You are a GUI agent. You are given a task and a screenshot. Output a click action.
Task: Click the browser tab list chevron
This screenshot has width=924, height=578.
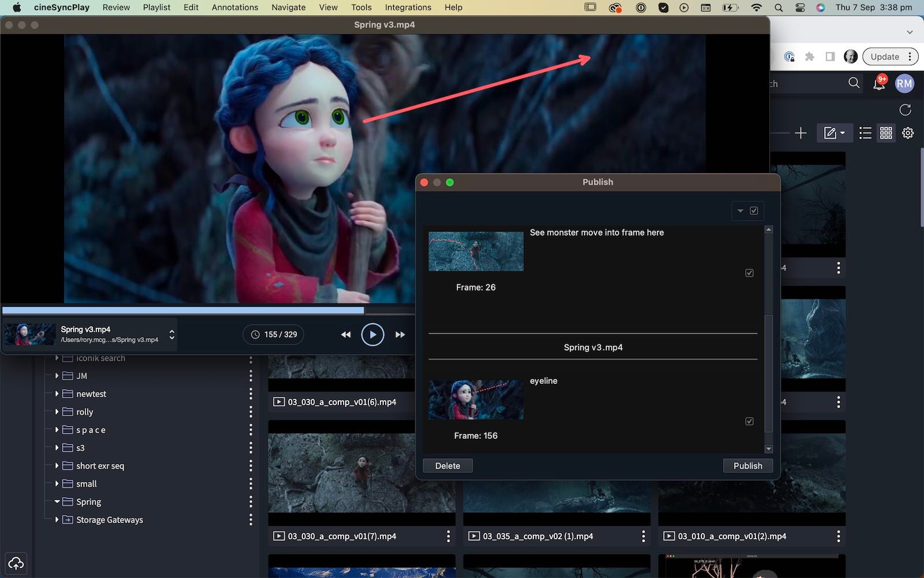tap(910, 32)
